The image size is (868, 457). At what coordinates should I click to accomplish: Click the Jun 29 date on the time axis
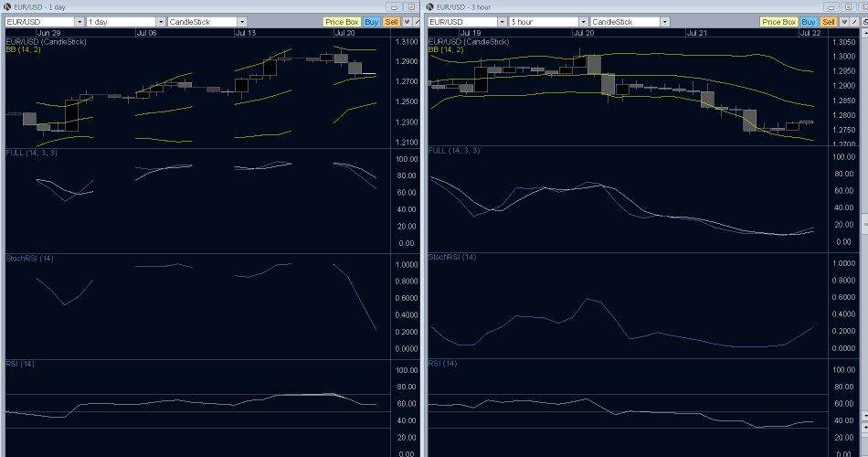[x=48, y=33]
